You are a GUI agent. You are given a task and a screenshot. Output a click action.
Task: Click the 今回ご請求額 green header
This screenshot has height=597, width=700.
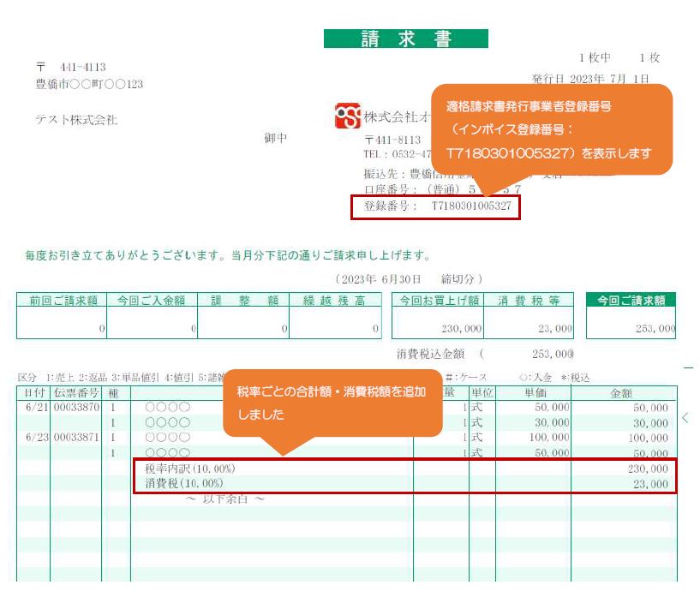631,301
